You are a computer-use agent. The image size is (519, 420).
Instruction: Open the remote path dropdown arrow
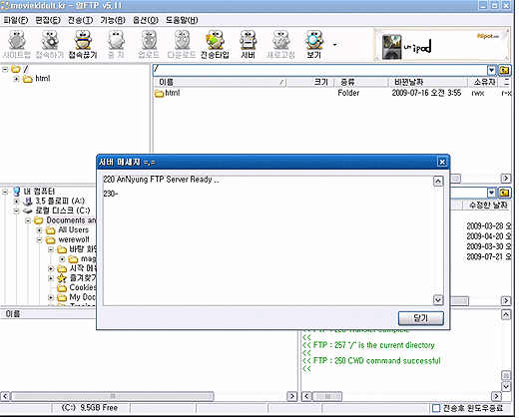(491, 70)
